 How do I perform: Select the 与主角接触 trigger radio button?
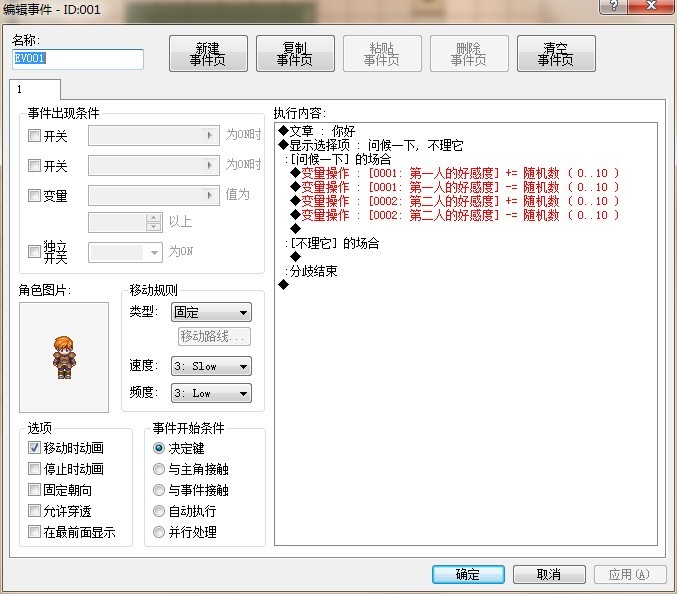[x=159, y=469]
